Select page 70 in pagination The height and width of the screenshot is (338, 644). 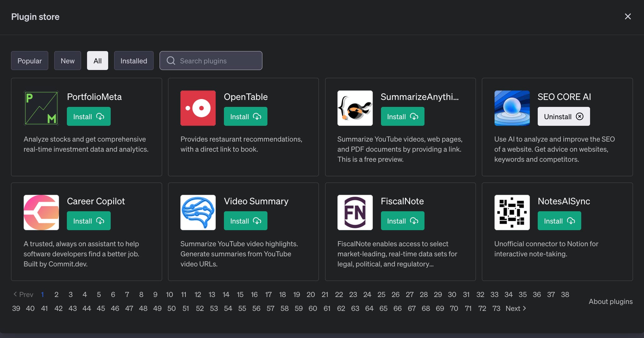pyautogui.click(x=454, y=308)
